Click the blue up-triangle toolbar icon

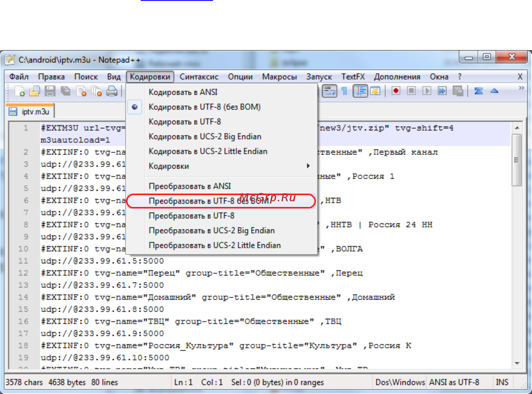[x=494, y=91]
